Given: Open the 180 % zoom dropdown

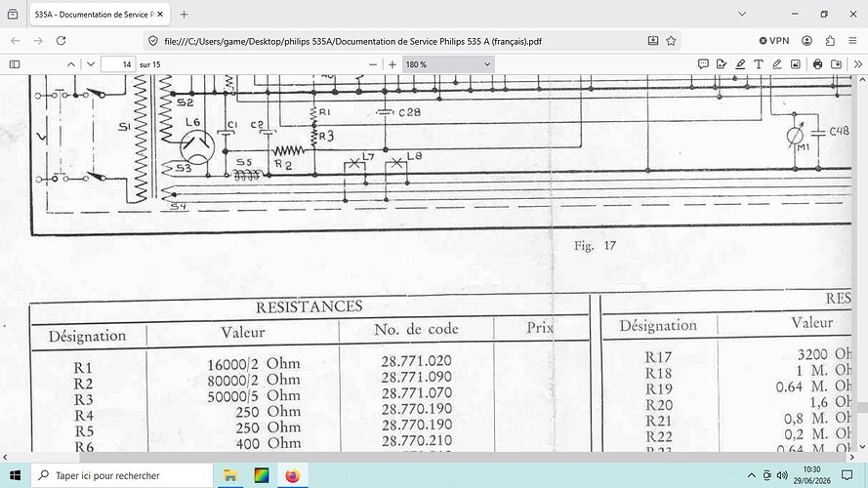Looking at the screenshot, I should [448, 64].
